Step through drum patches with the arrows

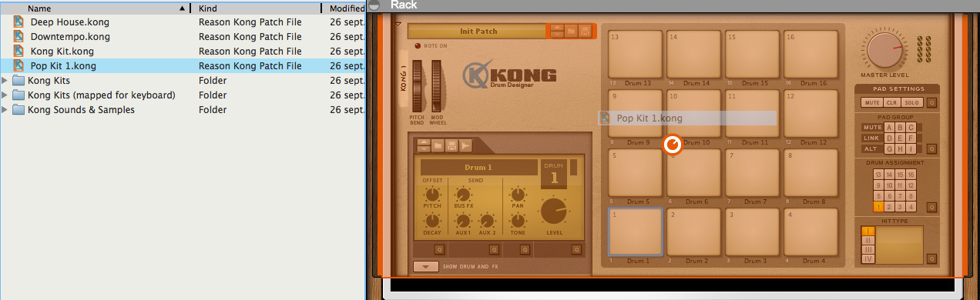tap(423, 145)
